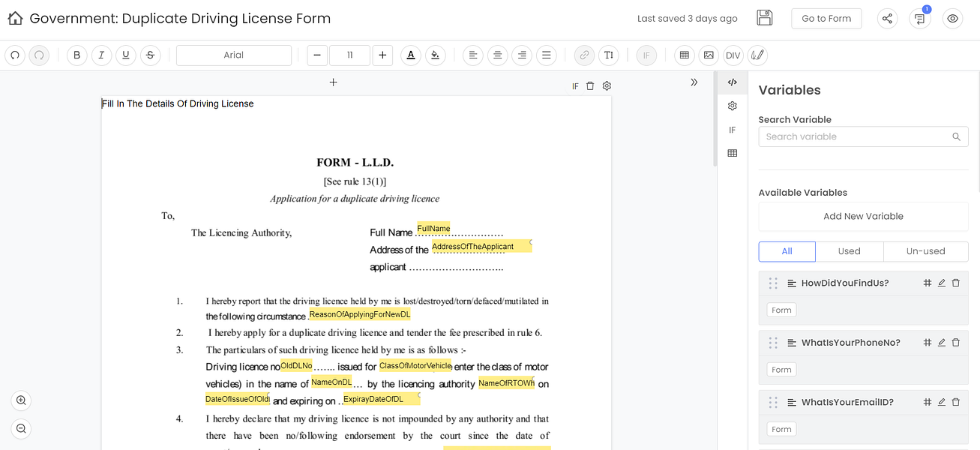The height and width of the screenshot is (450, 980).
Task: Click Add New Variable button
Action: (863, 216)
